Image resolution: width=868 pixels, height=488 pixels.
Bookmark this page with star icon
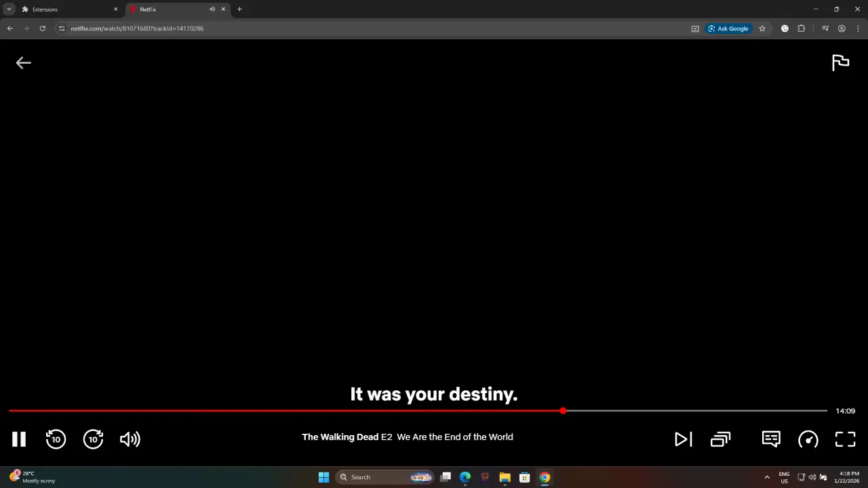pyautogui.click(x=762, y=28)
